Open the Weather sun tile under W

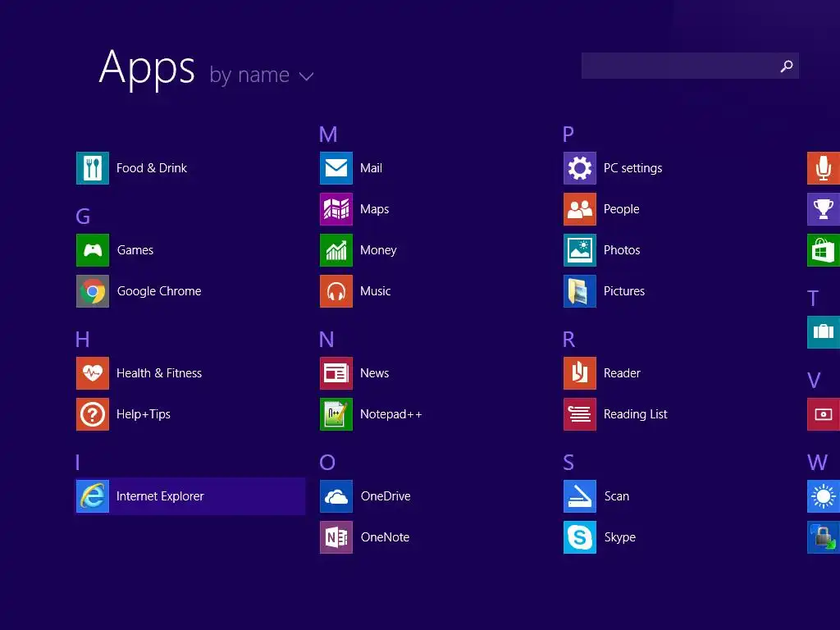pyautogui.click(x=824, y=496)
